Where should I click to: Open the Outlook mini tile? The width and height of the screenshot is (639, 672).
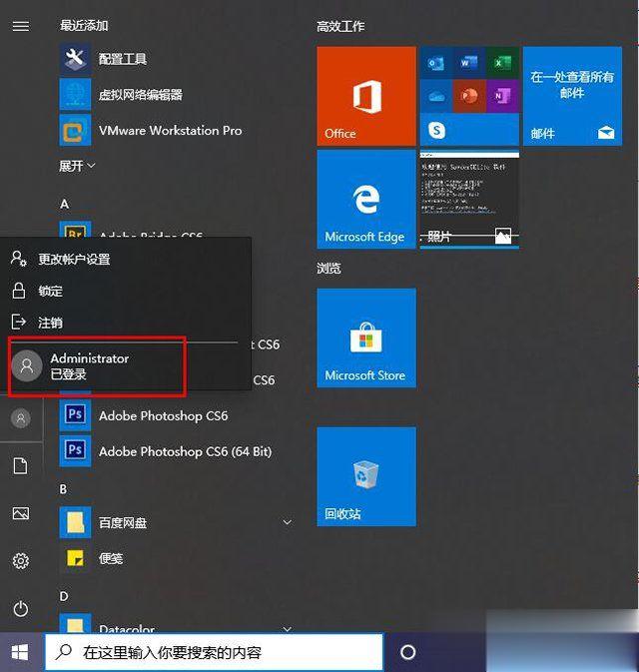tap(436, 64)
